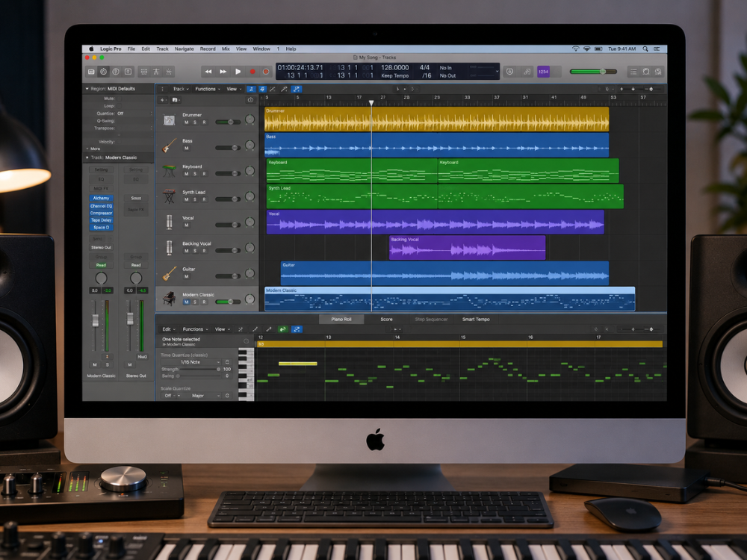747x560 pixels.
Task: Click the Capture Recording button
Action: pos(266,72)
